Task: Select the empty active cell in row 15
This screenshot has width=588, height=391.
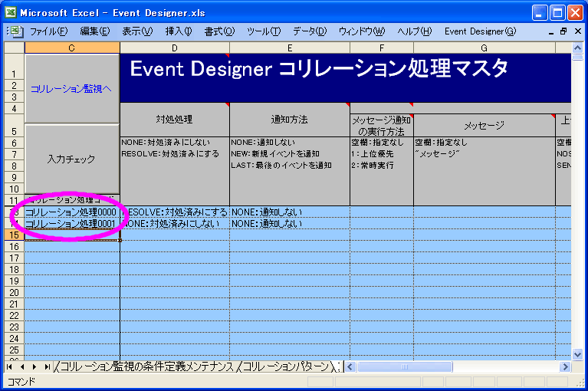Action: click(72, 235)
